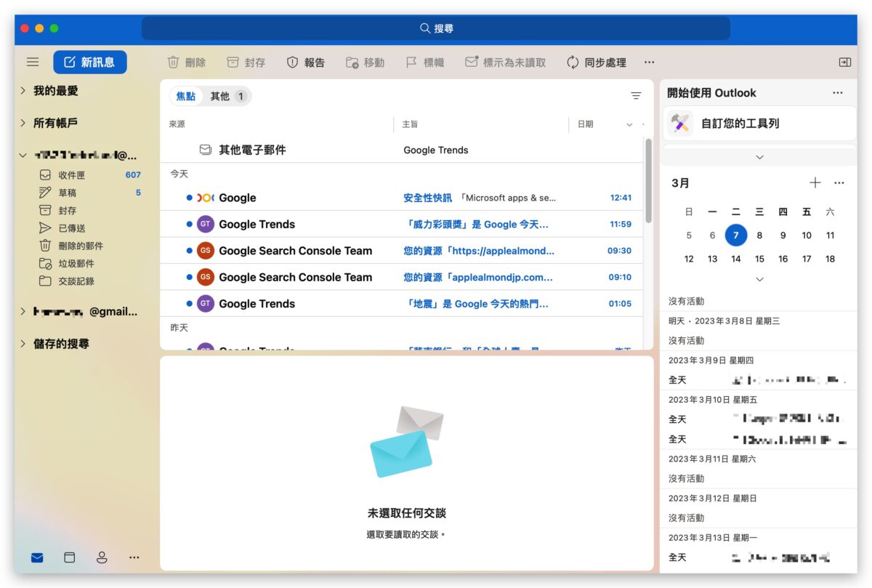Open toolbar overflow menu after 同步處理
Viewport: 872px width, 588px height.
[x=649, y=63]
